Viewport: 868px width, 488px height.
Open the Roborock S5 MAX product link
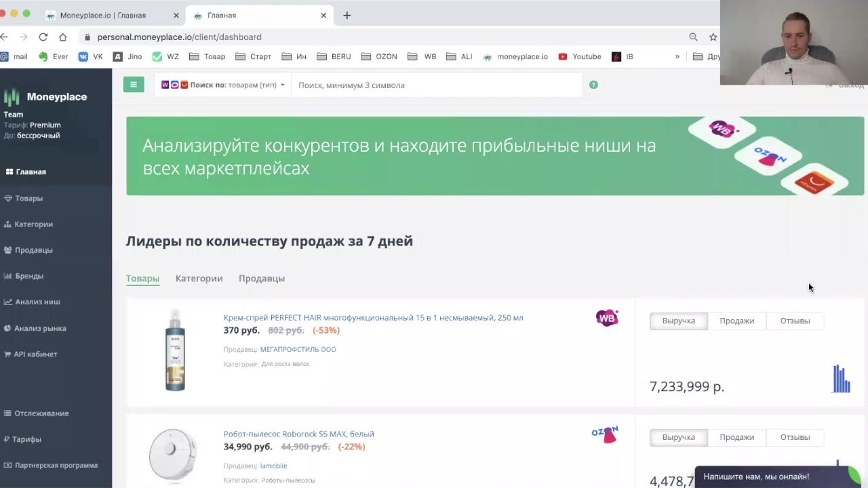tap(298, 434)
